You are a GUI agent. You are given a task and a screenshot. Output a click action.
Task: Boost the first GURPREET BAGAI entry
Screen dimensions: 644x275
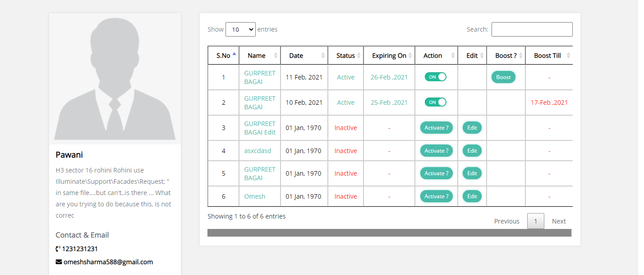click(x=503, y=77)
